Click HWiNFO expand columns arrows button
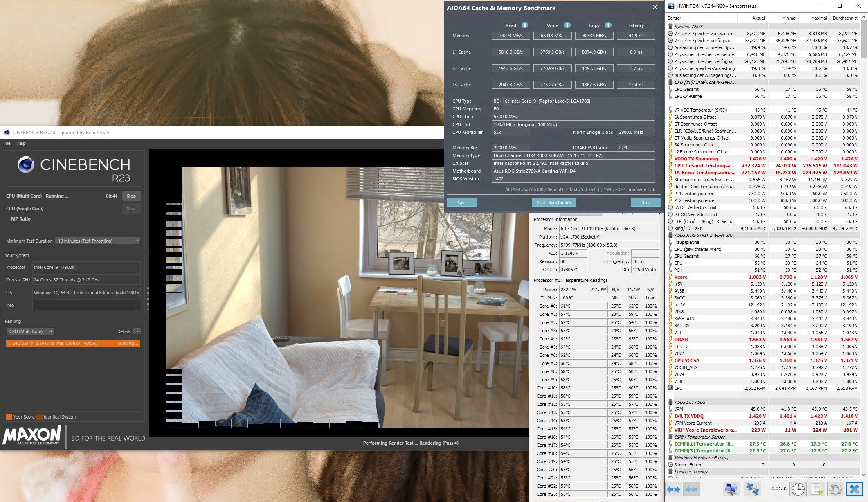868x502 pixels. 674,489
